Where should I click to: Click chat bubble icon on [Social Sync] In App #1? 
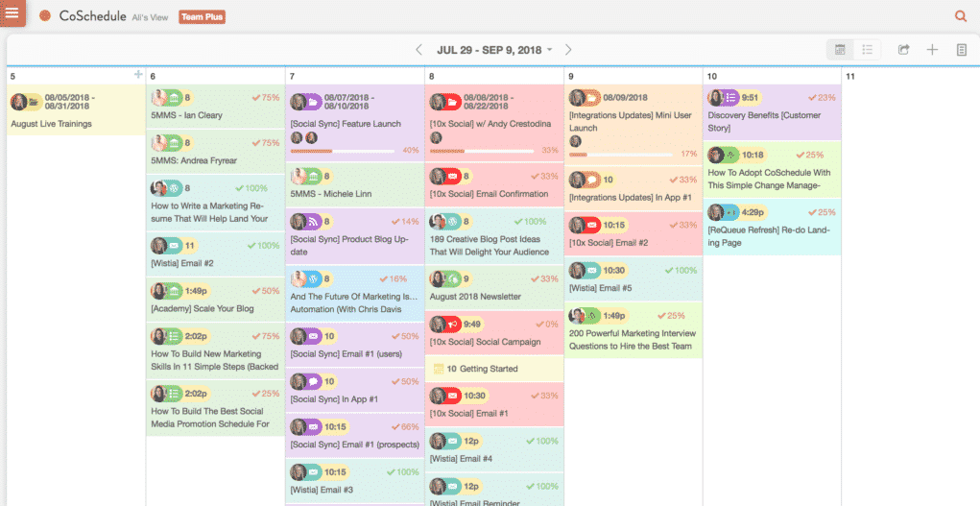coord(314,381)
